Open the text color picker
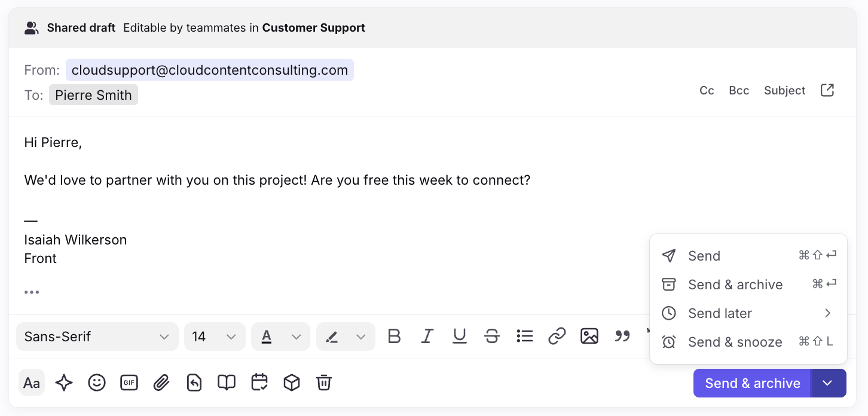The image size is (868, 416). pyautogui.click(x=280, y=337)
